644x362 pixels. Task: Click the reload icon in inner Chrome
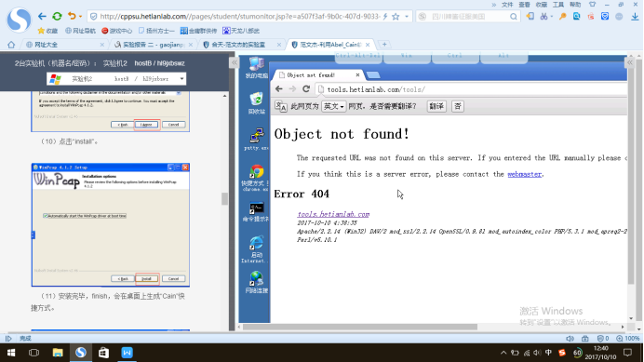tap(306, 89)
